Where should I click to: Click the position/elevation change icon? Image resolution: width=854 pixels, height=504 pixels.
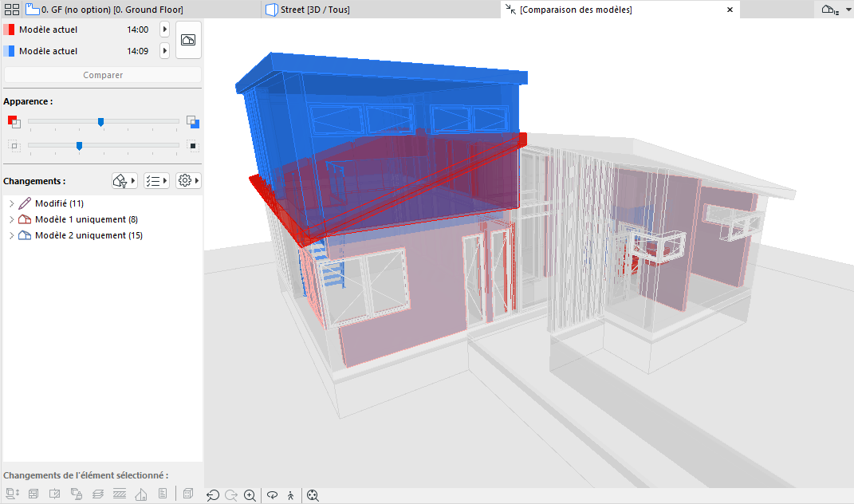[x=13, y=494]
